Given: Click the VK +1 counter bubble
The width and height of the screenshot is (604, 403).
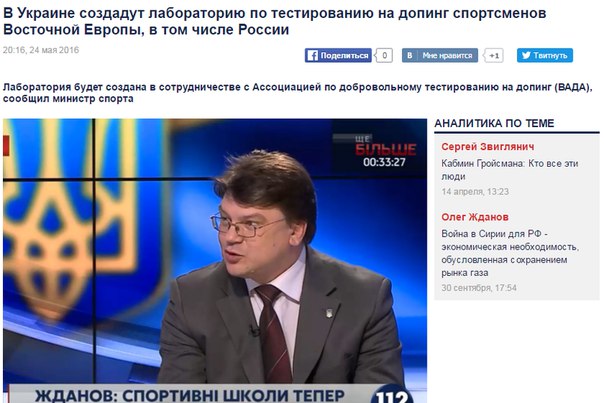Looking at the screenshot, I should [x=494, y=55].
